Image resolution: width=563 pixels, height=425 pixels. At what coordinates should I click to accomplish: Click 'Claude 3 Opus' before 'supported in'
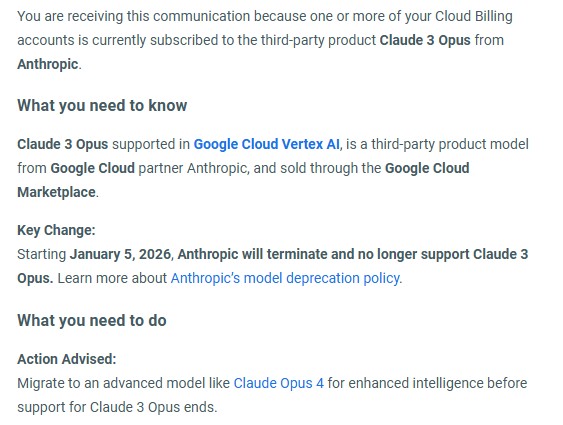click(x=62, y=144)
